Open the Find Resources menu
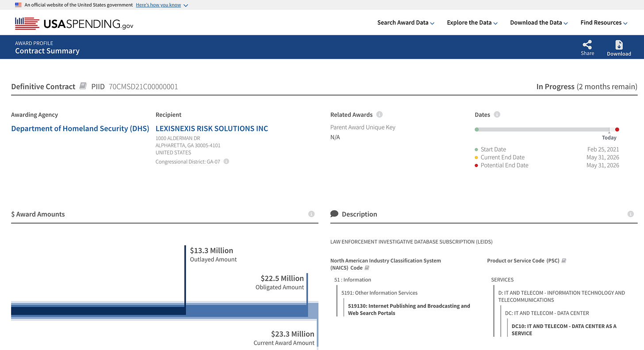 604,23
